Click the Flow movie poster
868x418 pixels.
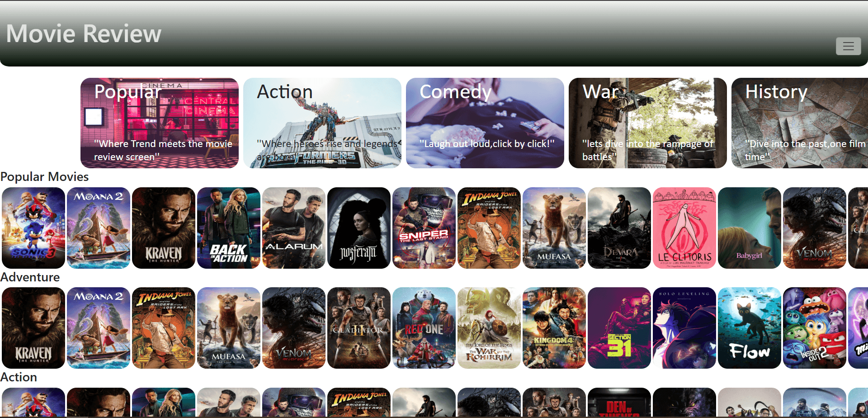click(749, 328)
